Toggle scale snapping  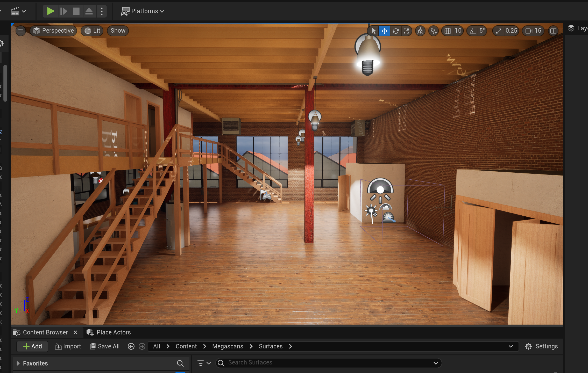498,31
